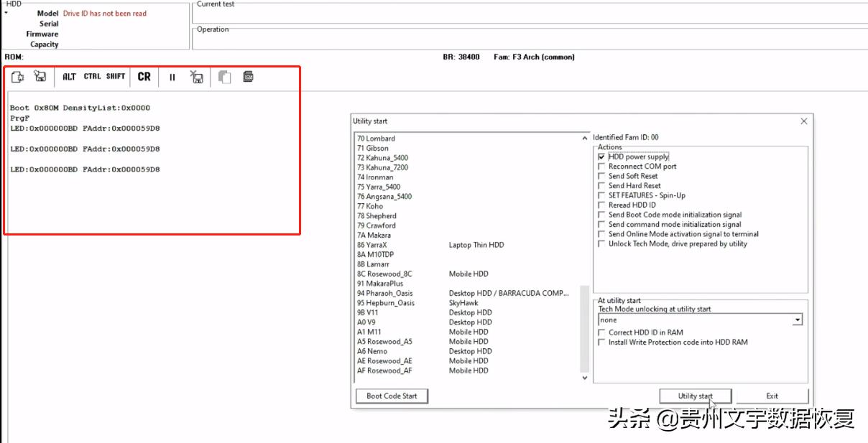
Task: Check Send Soft Reset
Action: [x=601, y=176]
